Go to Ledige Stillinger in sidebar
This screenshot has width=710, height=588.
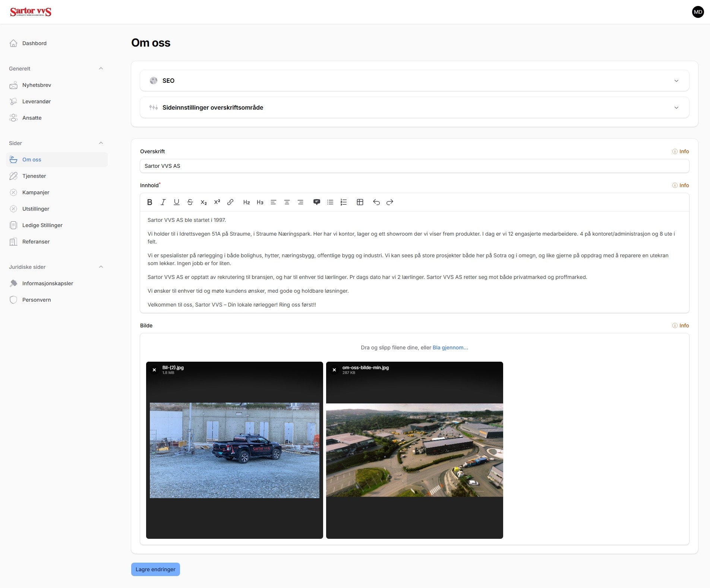42,225
